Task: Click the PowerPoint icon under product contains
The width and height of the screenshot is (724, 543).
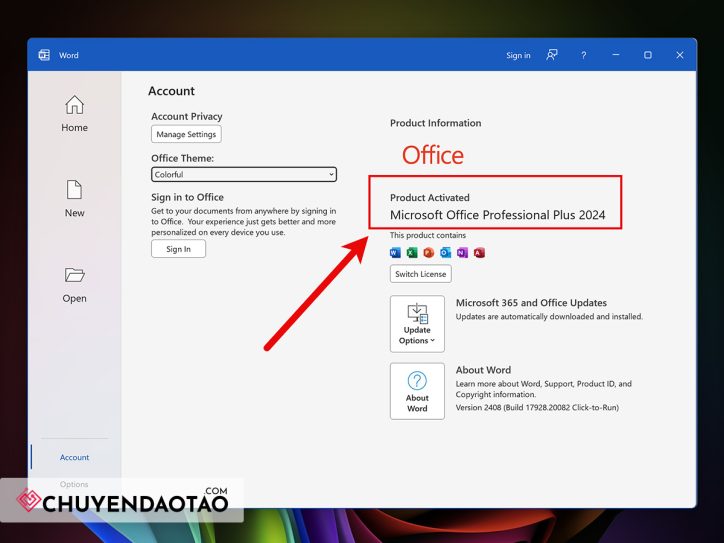Action: coord(428,253)
